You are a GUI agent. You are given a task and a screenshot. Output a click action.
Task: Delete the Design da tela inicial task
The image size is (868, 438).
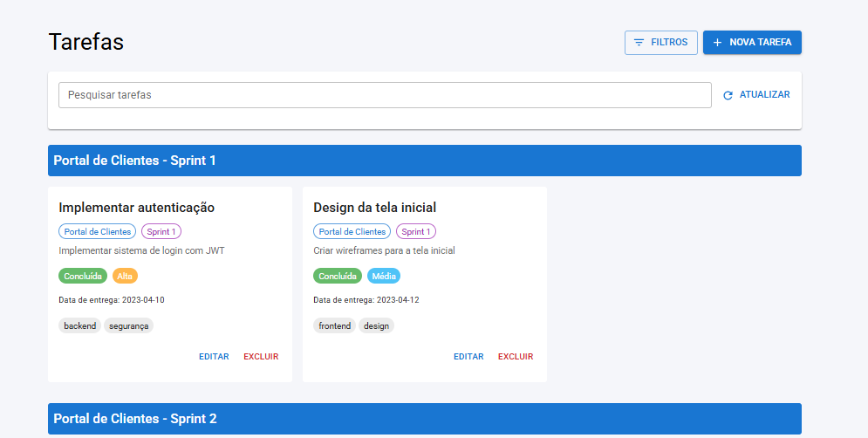point(516,357)
